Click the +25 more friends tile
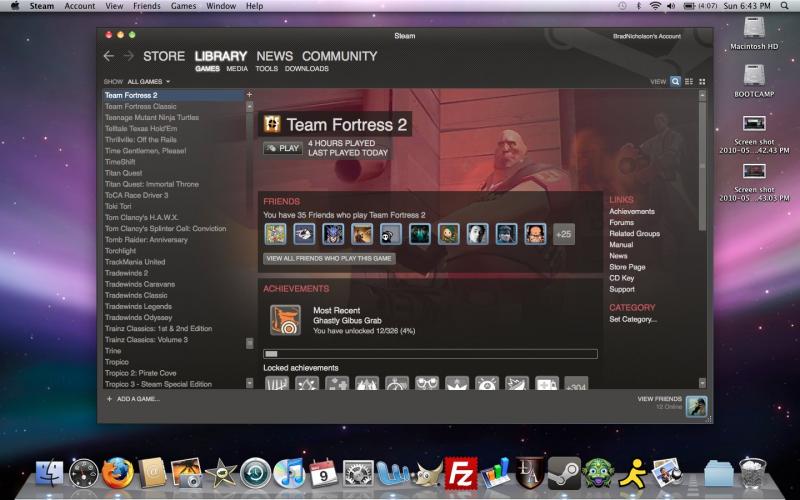This screenshot has width=800, height=500. [564, 234]
